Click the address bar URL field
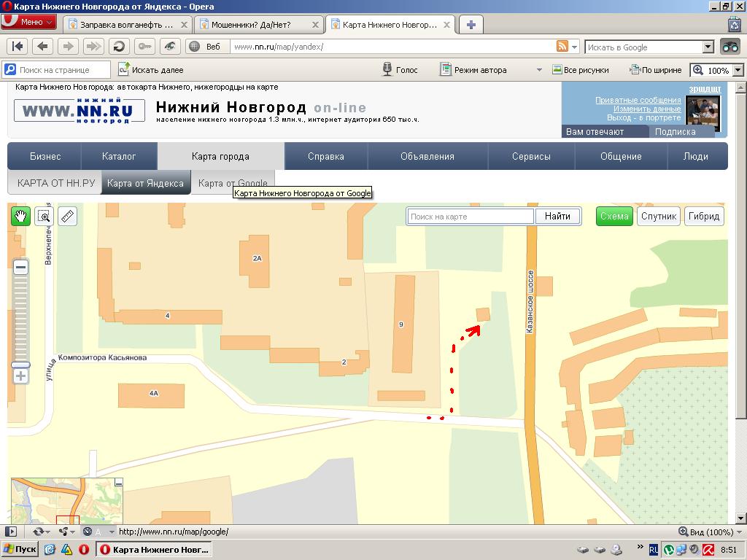This screenshot has height=560, width=747. pos(392,47)
